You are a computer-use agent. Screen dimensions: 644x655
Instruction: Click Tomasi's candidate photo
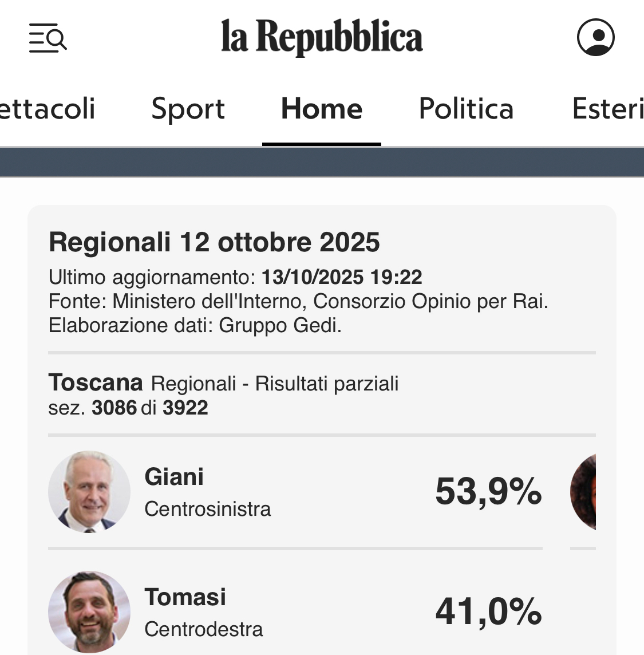(x=89, y=611)
